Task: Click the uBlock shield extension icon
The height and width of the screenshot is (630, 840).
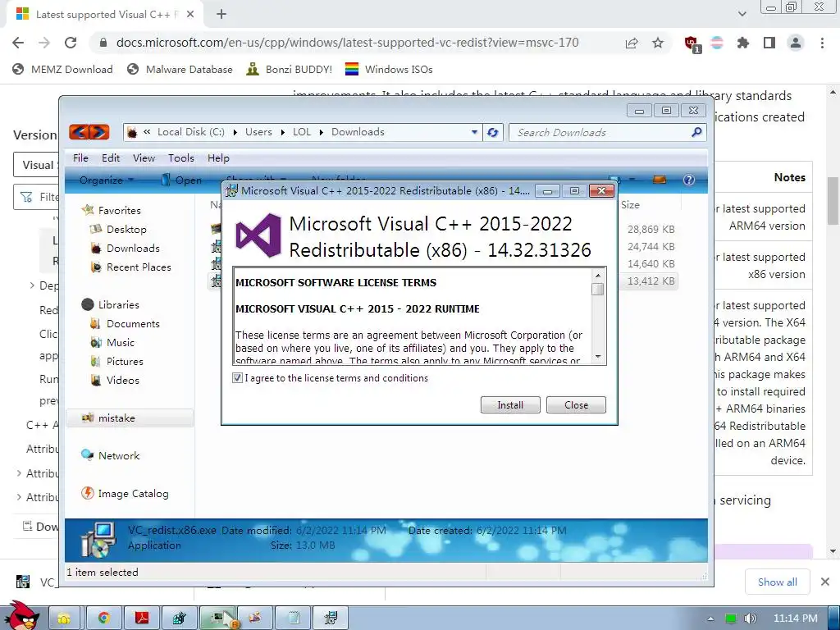Action: (x=692, y=43)
